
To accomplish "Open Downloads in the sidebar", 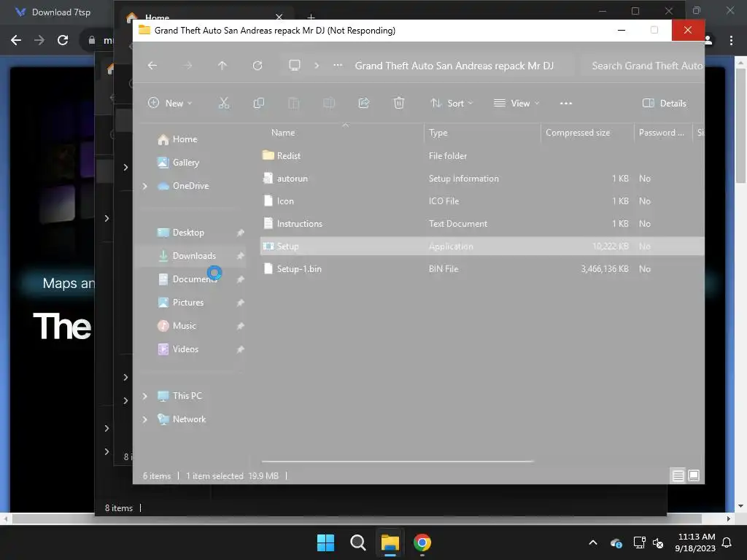I will click(187, 256).
